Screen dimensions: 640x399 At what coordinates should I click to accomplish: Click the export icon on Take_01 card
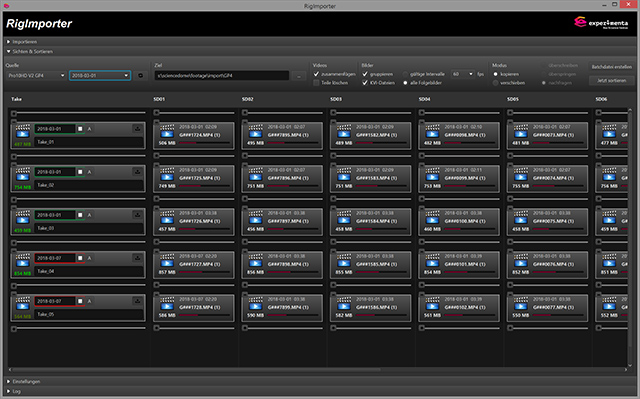tap(138, 129)
